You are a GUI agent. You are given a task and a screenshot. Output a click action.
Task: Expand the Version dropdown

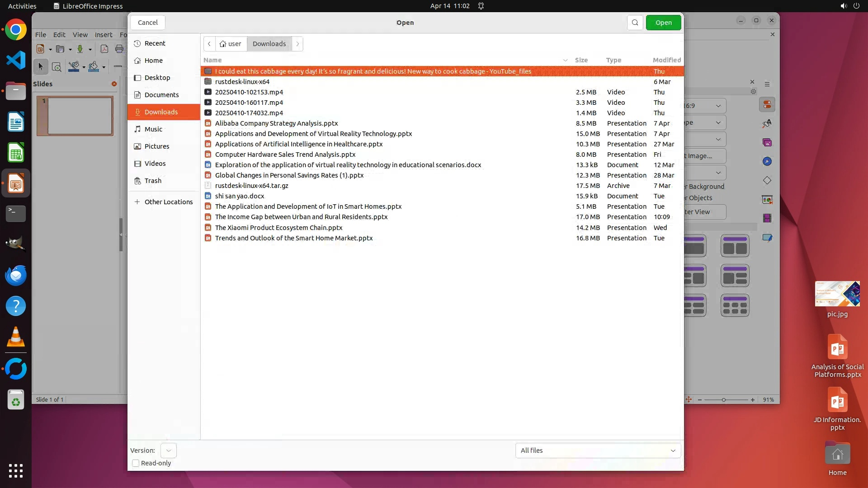coord(169,450)
